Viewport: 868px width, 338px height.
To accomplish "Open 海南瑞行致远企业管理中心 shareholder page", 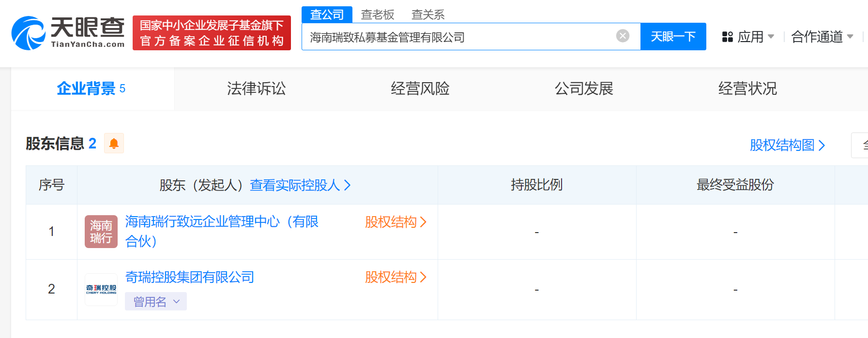I will (223, 222).
